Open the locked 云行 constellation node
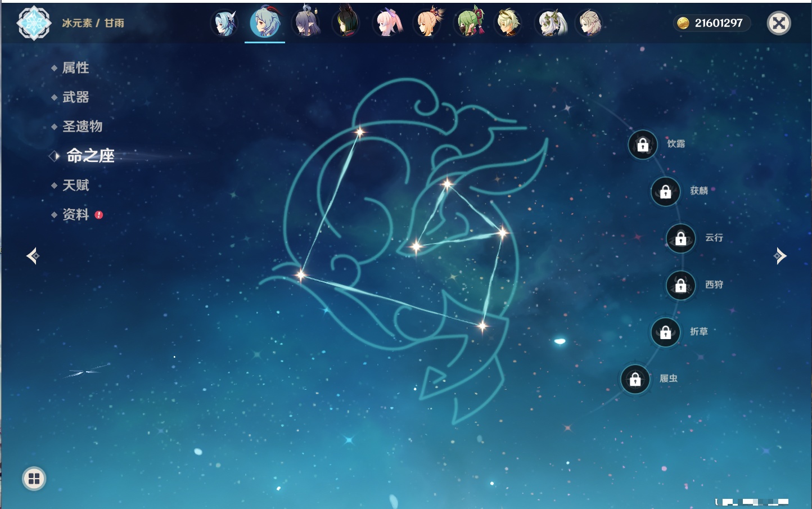 [680, 238]
